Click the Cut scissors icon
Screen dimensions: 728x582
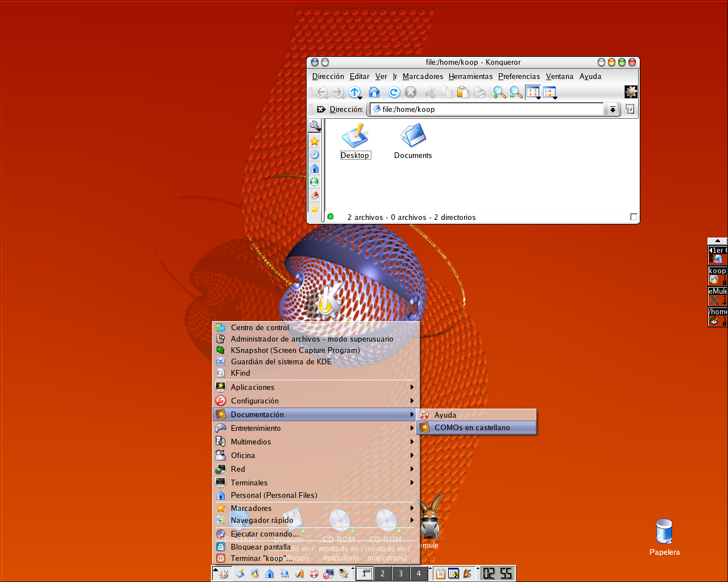431,92
